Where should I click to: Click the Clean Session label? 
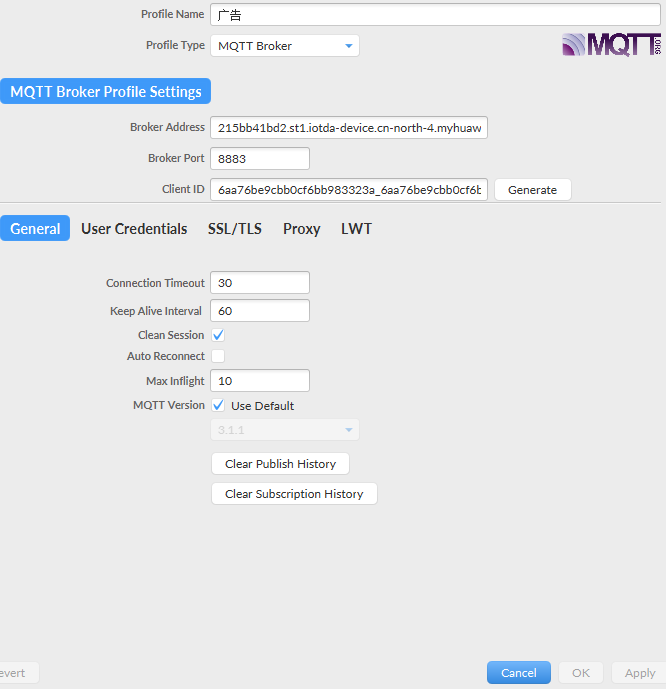click(x=171, y=335)
